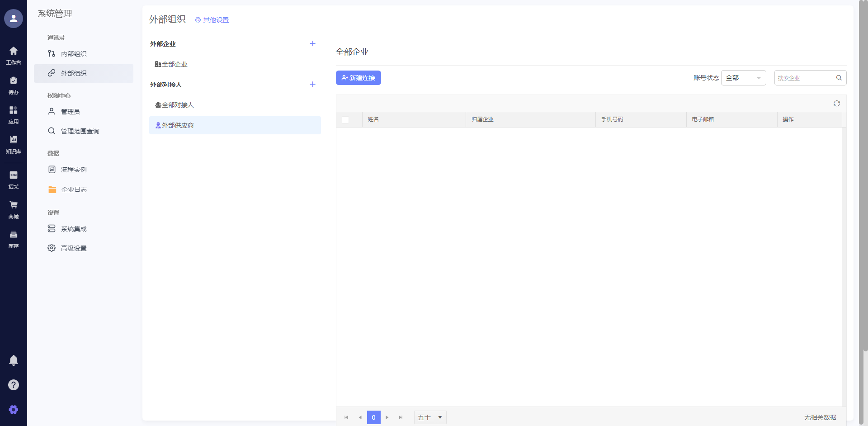The width and height of the screenshot is (868, 426).
Task: Tick the select-all checkbox in table header
Action: 345,120
